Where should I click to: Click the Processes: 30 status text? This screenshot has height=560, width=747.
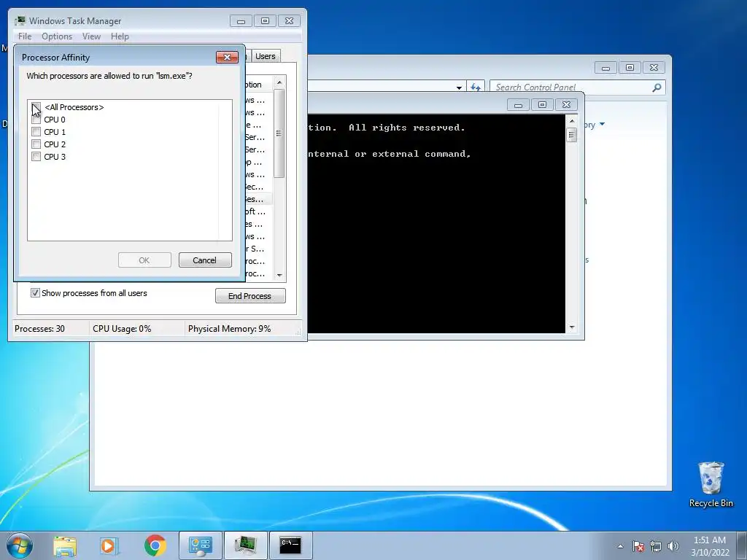tap(39, 329)
